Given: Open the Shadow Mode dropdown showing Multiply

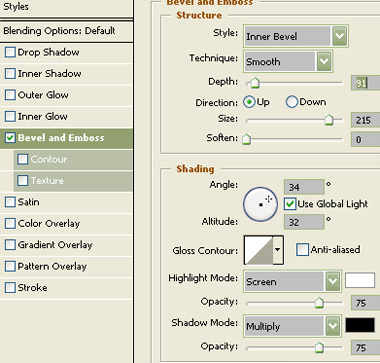Looking at the screenshot, I should click(x=292, y=326).
